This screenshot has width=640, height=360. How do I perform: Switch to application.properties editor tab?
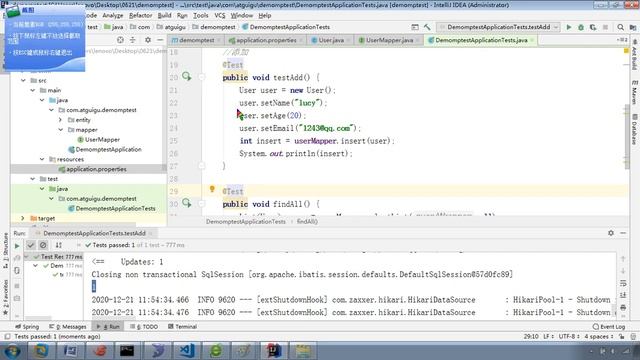(266, 40)
